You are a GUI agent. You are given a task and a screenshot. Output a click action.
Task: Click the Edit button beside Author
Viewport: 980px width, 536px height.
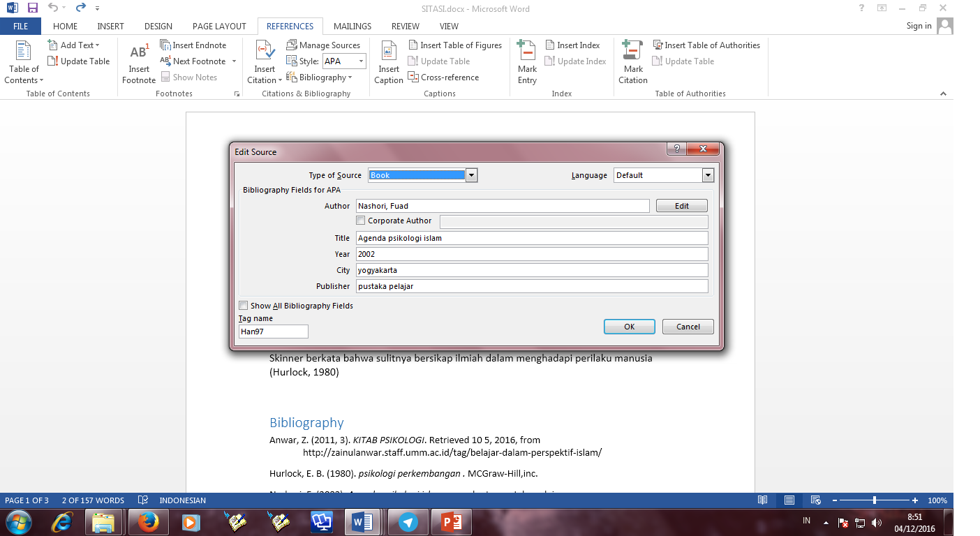[x=682, y=206]
